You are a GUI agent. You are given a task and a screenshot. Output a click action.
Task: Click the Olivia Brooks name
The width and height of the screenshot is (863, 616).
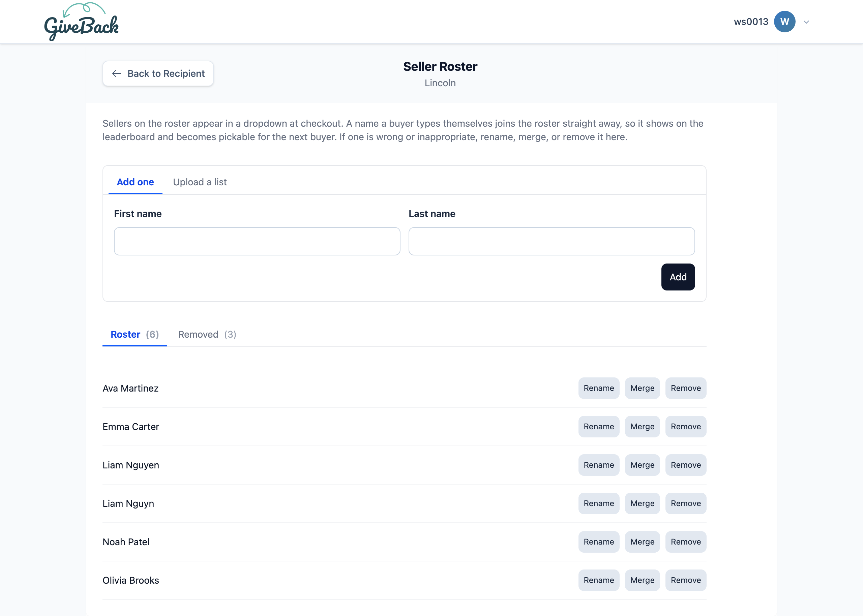pos(131,580)
